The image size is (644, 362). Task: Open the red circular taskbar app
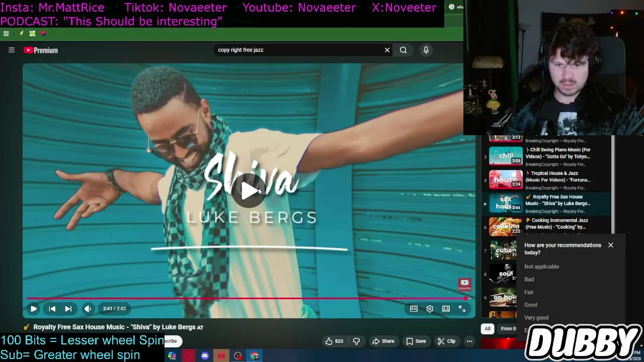pyautogui.click(x=189, y=356)
